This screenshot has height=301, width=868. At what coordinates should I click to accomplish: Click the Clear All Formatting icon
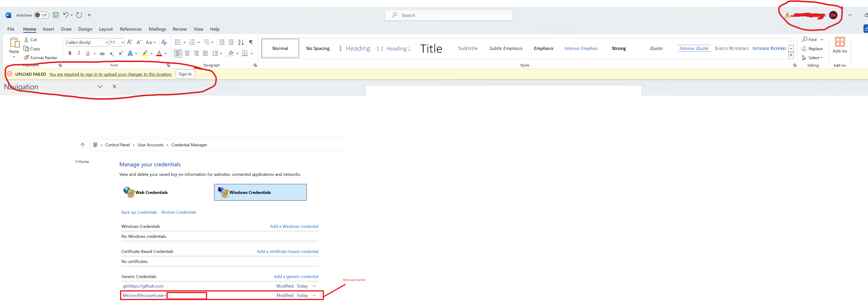click(164, 42)
